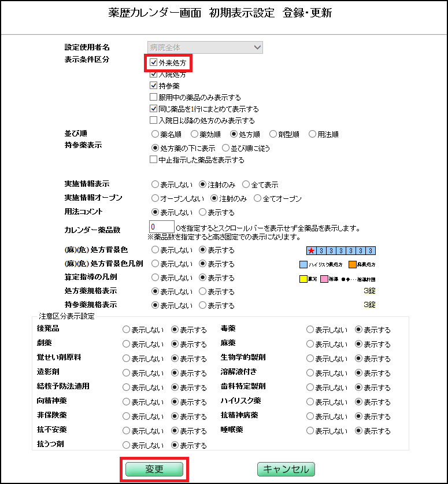Set 実施情報表示 to 全て表示

pyautogui.click(x=246, y=184)
